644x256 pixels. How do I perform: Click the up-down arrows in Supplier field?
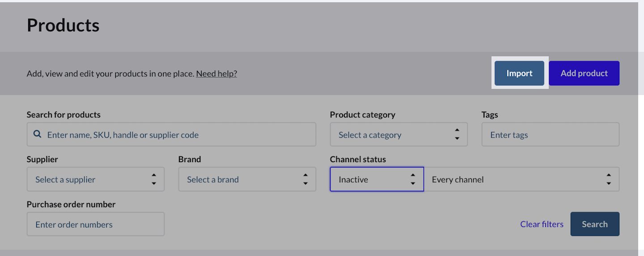coord(154,180)
